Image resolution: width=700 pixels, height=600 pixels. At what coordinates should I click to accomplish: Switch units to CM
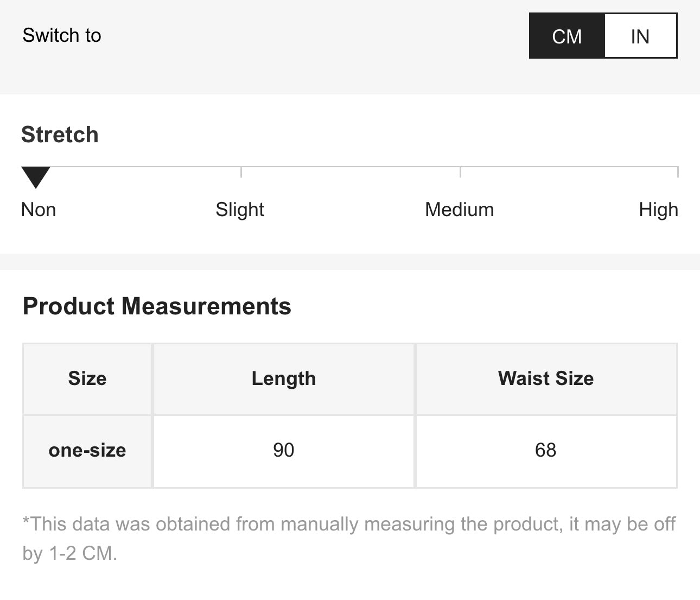pos(567,36)
